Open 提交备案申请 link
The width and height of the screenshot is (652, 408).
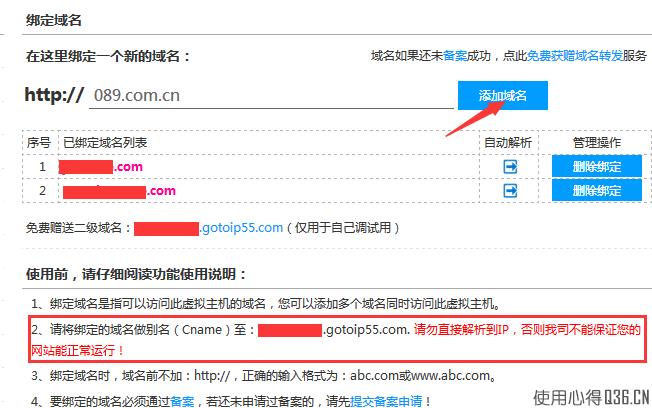pos(386,401)
